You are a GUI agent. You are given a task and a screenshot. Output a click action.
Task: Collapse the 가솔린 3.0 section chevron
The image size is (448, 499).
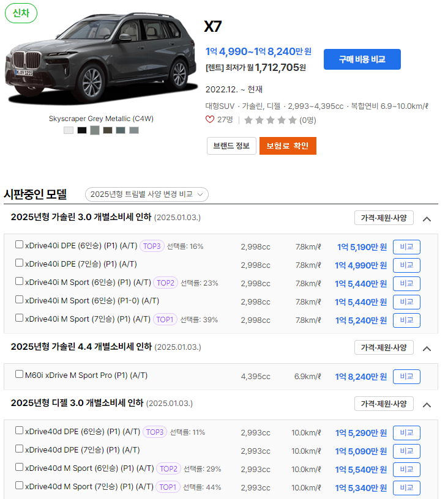pos(427,219)
